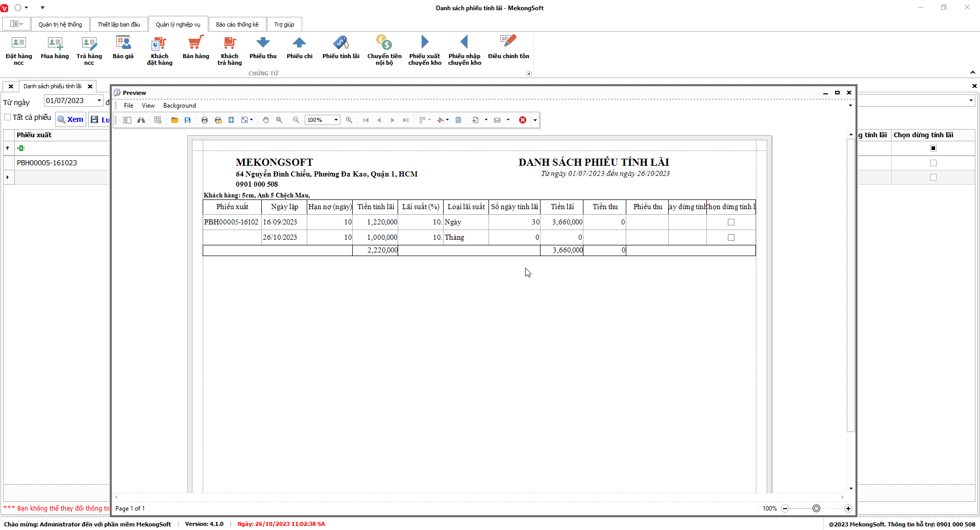Screen dimensions: 980x530
Task: Click the zoom in icon in Preview toolbar
Action: click(x=349, y=120)
